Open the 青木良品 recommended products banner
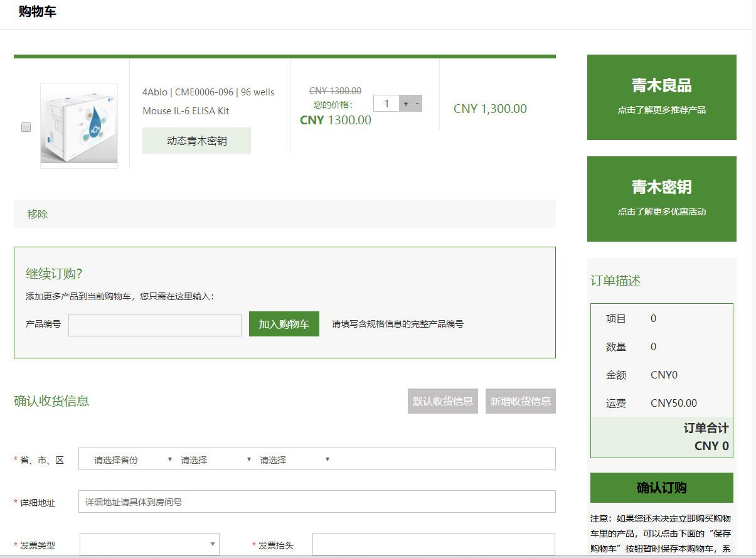Screen dimensions: 756x558 (661, 97)
